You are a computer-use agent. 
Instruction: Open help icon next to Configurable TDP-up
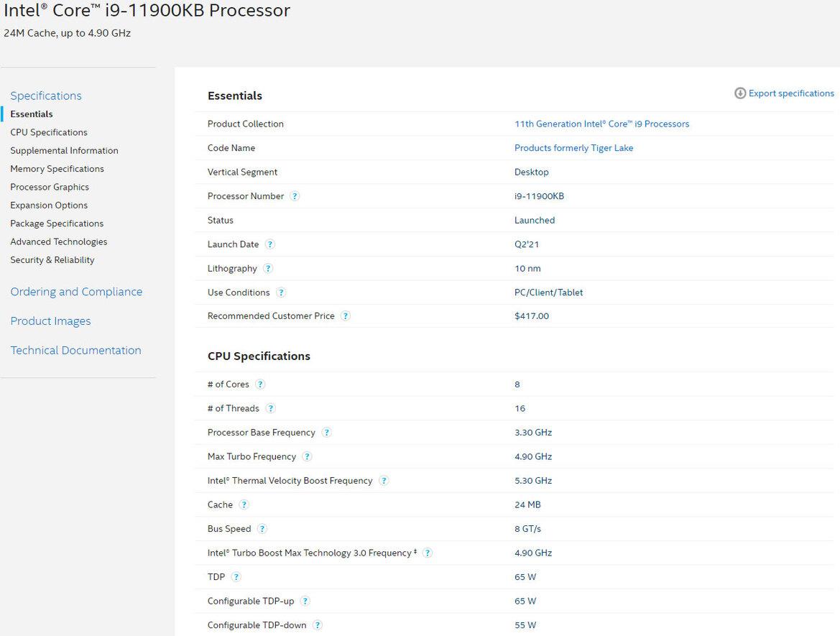[x=305, y=602]
